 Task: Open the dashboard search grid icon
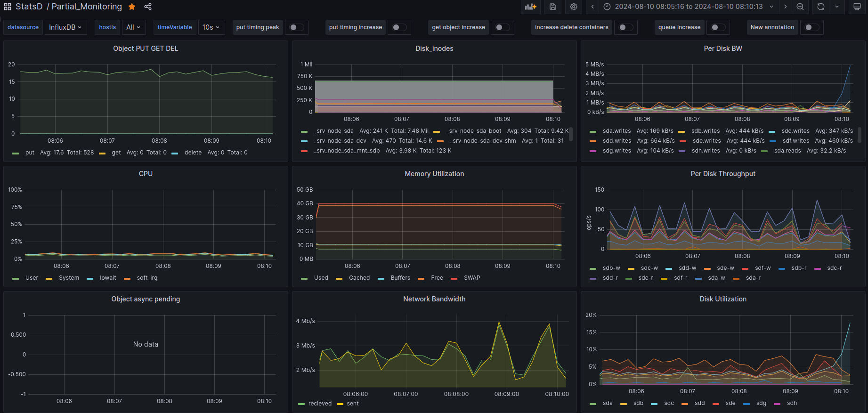[8, 7]
